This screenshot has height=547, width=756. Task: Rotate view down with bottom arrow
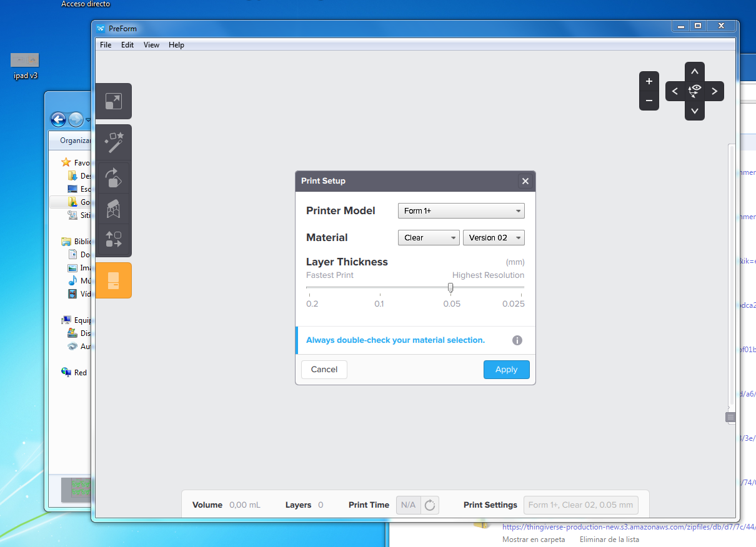695,111
